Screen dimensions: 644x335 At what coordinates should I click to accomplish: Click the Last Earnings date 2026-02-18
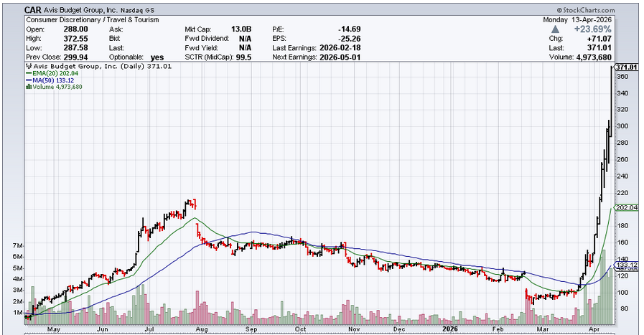[x=340, y=48]
